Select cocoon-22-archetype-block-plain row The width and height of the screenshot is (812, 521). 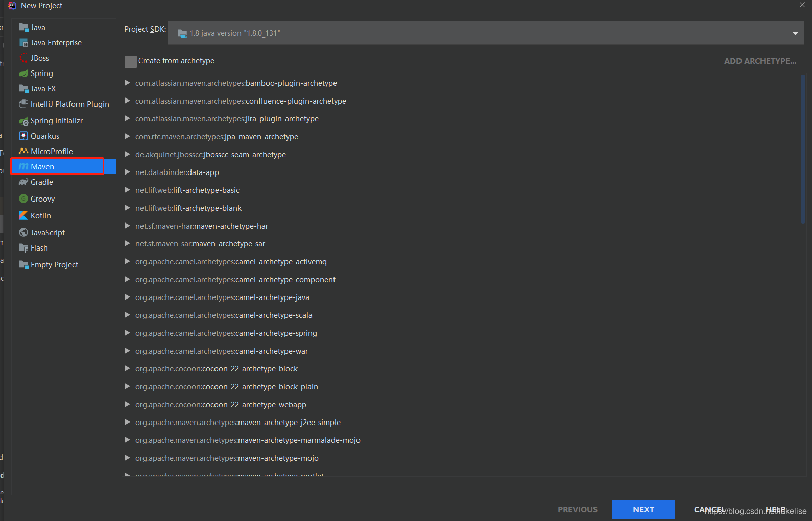tap(462, 387)
